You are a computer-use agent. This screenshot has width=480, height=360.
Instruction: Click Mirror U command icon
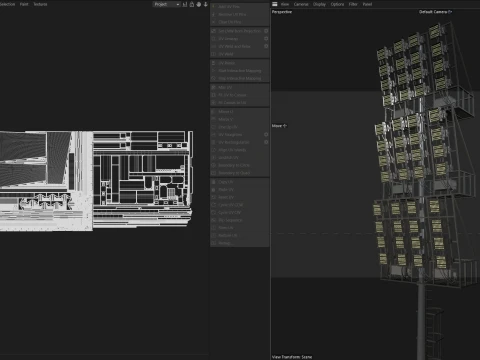click(214, 112)
